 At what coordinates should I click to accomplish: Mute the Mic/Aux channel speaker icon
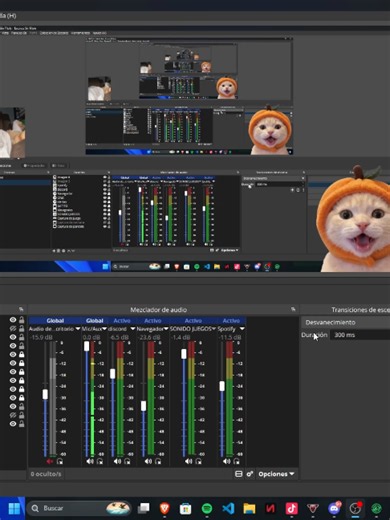click(x=90, y=461)
